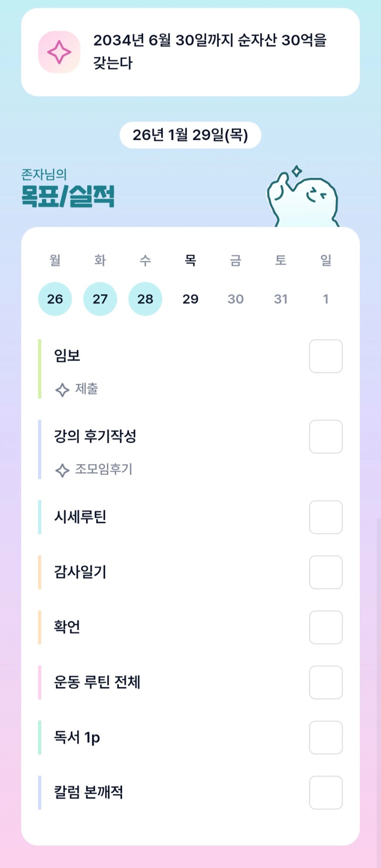The image size is (381, 868).
Task: Check the 강의 후기작성 checkbox
Action: tap(325, 436)
